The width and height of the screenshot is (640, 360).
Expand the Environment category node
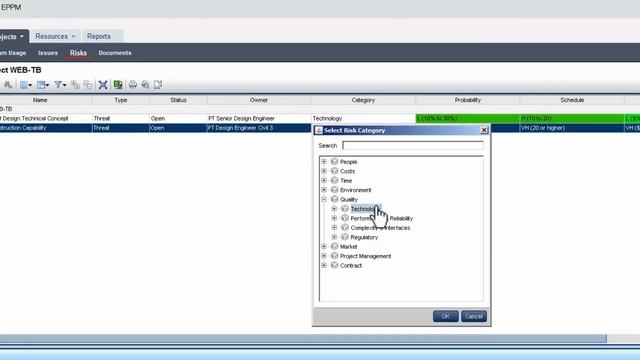pos(324,190)
